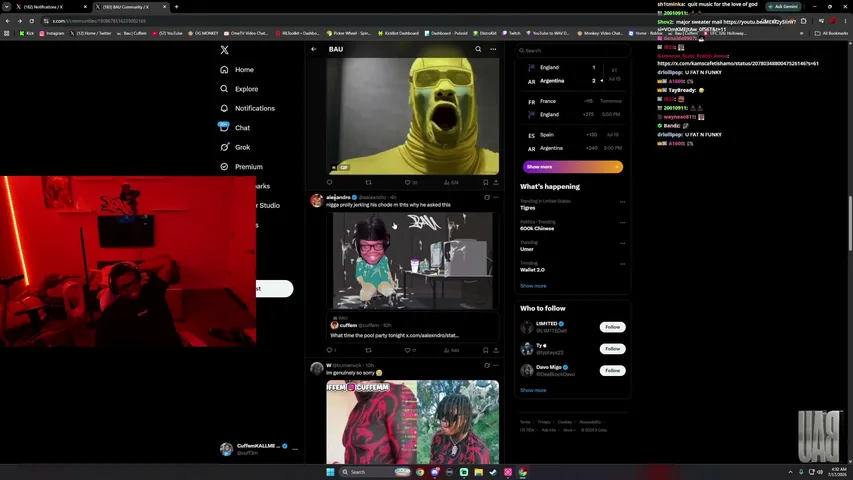Open the Instagram bookmark

(52, 33)
